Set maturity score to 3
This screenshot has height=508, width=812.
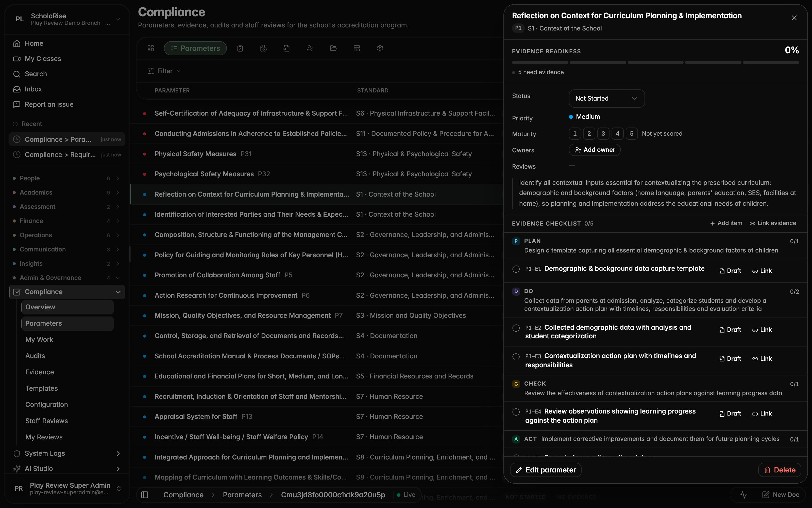[603, 134]
